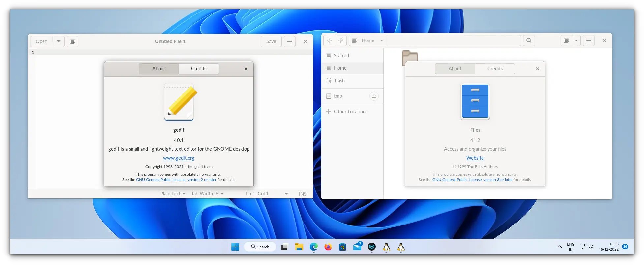
Task: Open Trash in Files sidebar
Action: (x=352, y=81)
